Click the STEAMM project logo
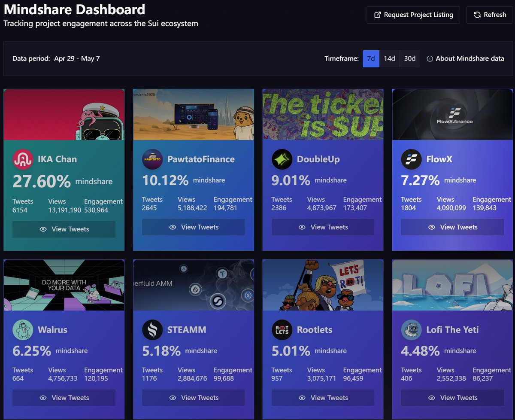This screenshot has width=515, height=420. (152, 330)
